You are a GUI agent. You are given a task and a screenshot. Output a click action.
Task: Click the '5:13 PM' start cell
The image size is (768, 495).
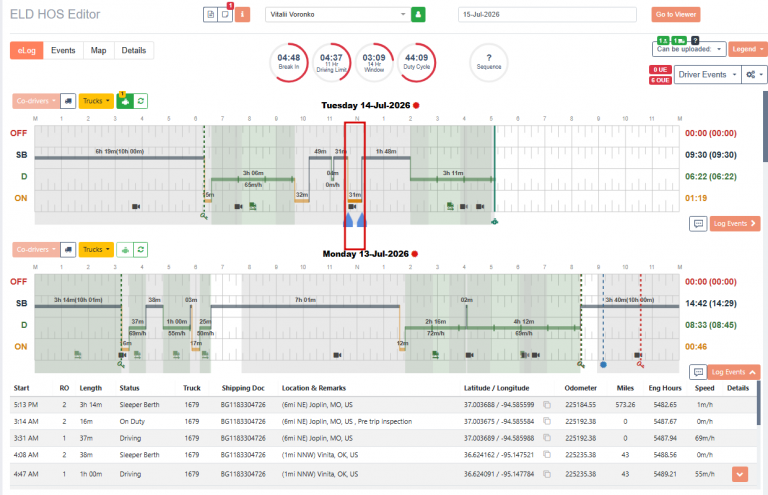point(25,405)
